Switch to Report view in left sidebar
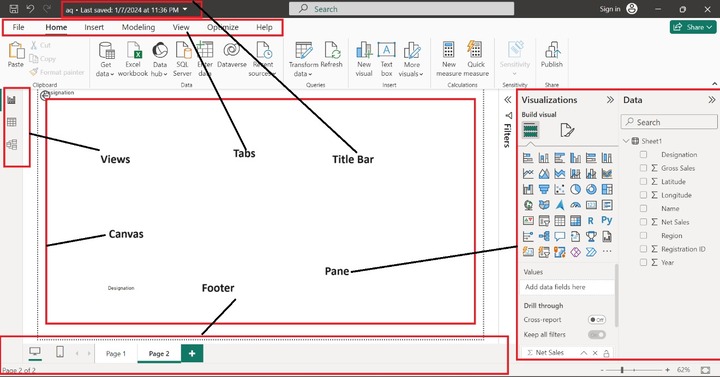Image resolution: width=720 pixels, height=377 pixels. coord(11,100)
